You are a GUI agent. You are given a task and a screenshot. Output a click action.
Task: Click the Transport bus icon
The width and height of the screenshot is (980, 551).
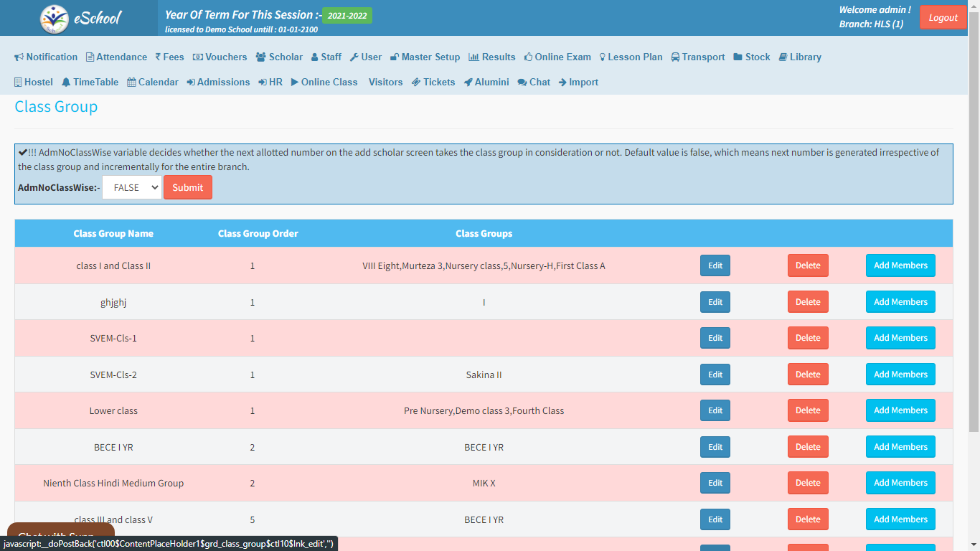point(676,57)
